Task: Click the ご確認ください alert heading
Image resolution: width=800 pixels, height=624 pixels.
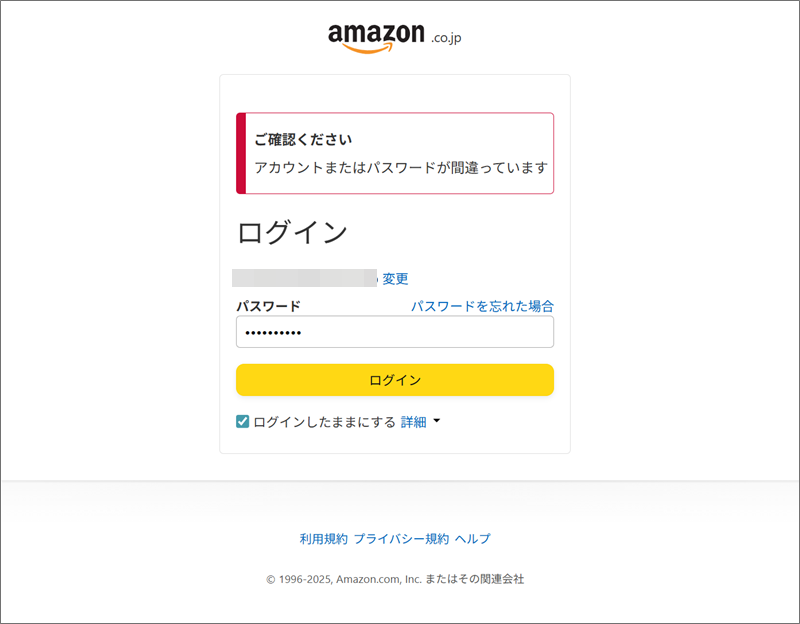Action: (x=304, y=139)
